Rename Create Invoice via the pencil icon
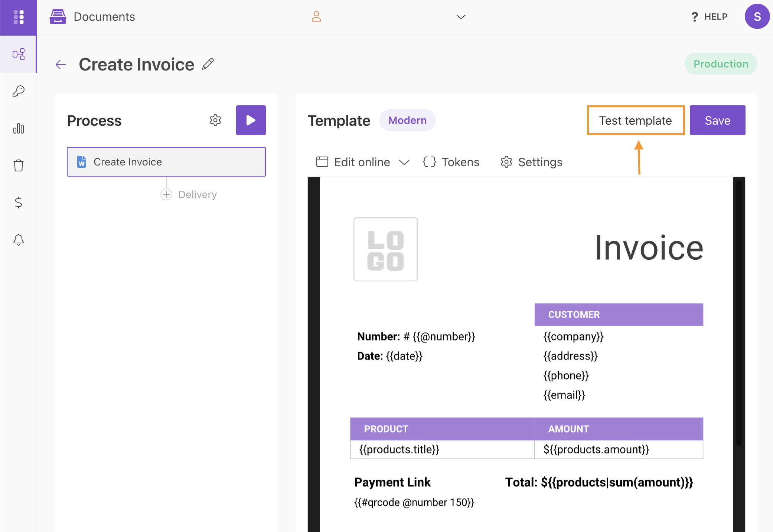773x532 pixels. [208, 64]
